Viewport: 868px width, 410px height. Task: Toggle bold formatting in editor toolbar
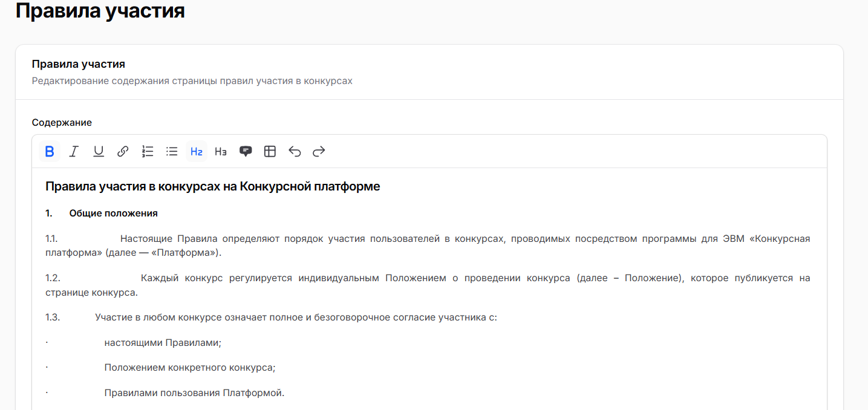50,151
